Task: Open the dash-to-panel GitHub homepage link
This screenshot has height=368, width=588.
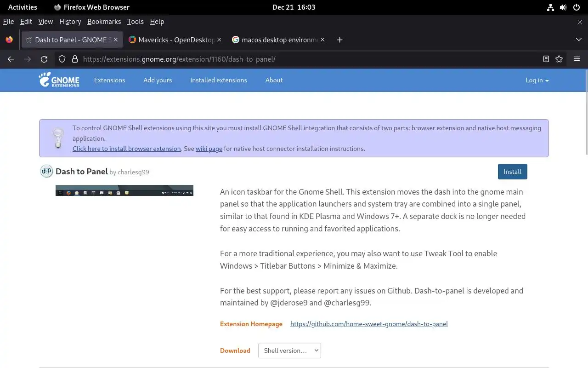Action: click(369, 324)
